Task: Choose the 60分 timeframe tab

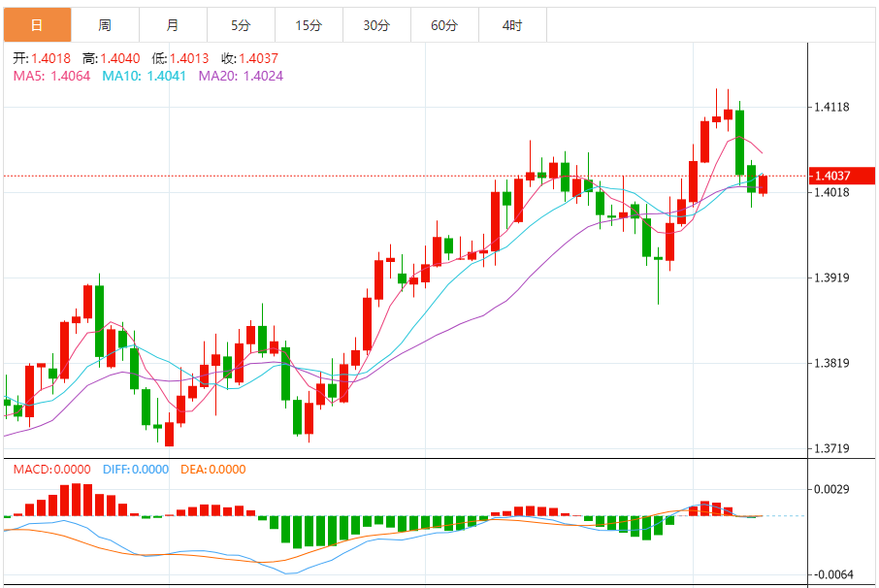Action: tap(444, 25)
